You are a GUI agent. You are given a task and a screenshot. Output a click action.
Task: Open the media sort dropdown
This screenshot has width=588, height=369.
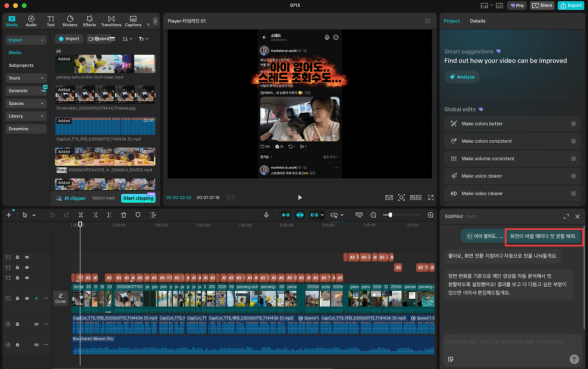tap(127, 39)
